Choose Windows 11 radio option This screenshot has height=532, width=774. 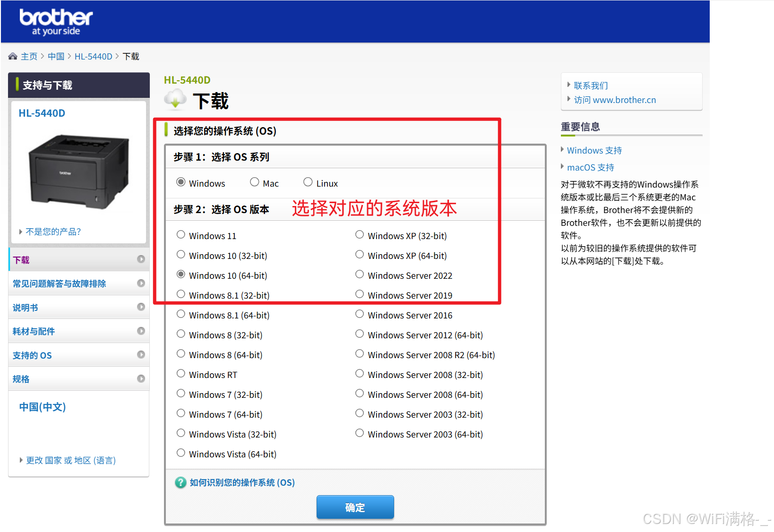(x=181, y=234)
